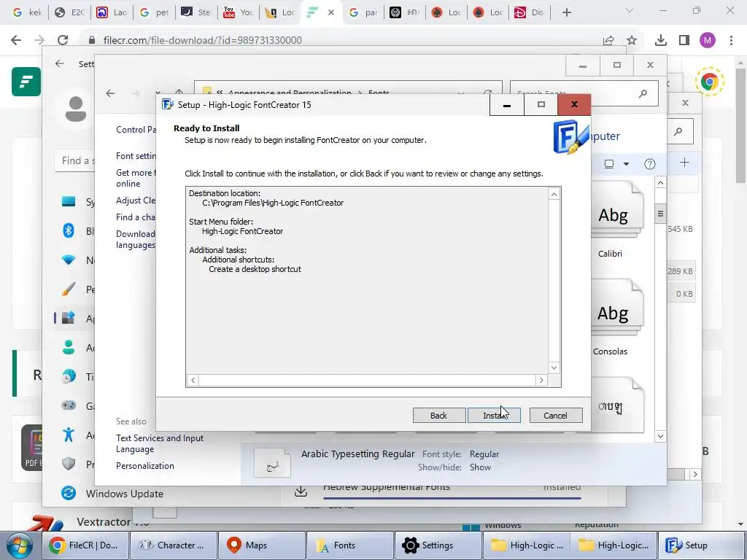Screen dimensions: 747x560
Task: Click Fonts list scroll up arrow
Action: pos(660,182)
